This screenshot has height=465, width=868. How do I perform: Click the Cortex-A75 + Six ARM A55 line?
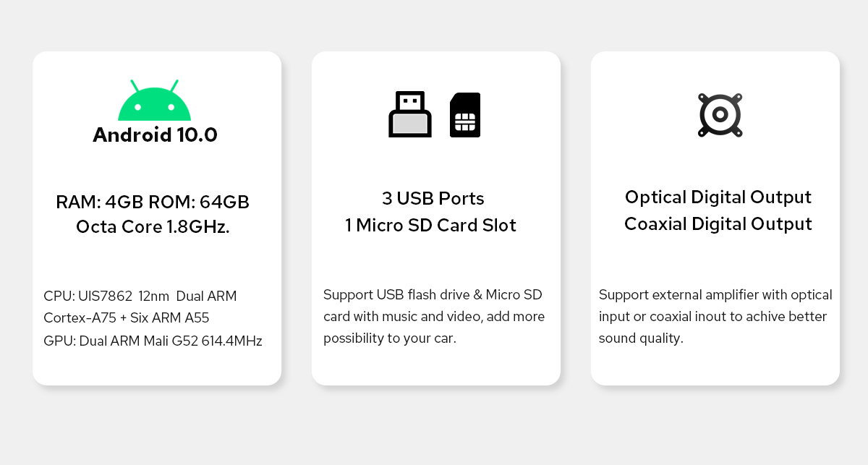(x=127, y=318)
